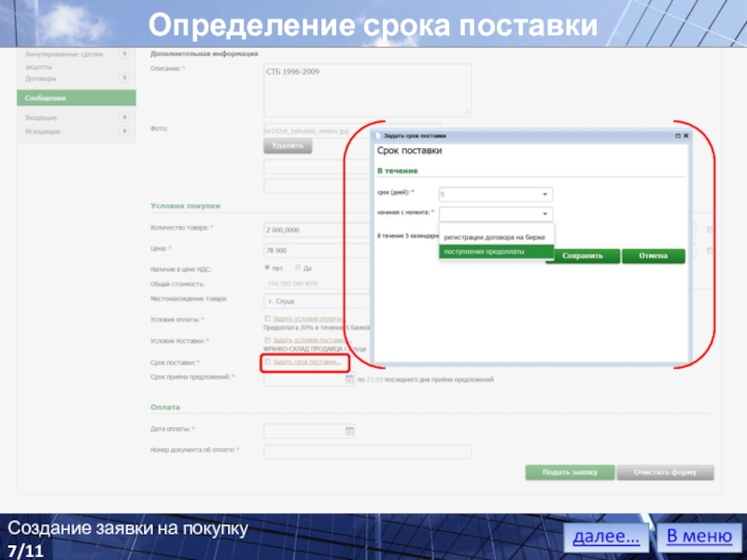This screenshot has height=560, width=747.
Task: Click the Номер документа об оплате field
Action: (x=367, y=452)
